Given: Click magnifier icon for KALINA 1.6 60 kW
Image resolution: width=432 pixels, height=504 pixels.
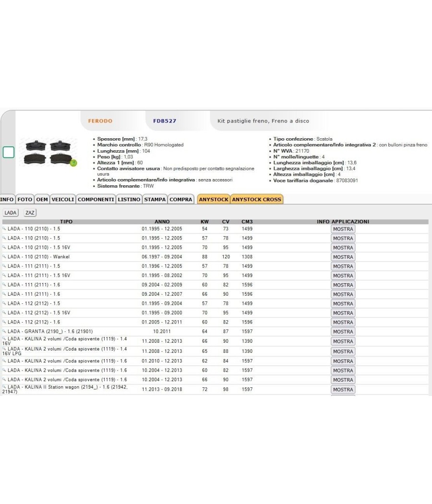Looking at the screenshot, I should click(4, 370).
